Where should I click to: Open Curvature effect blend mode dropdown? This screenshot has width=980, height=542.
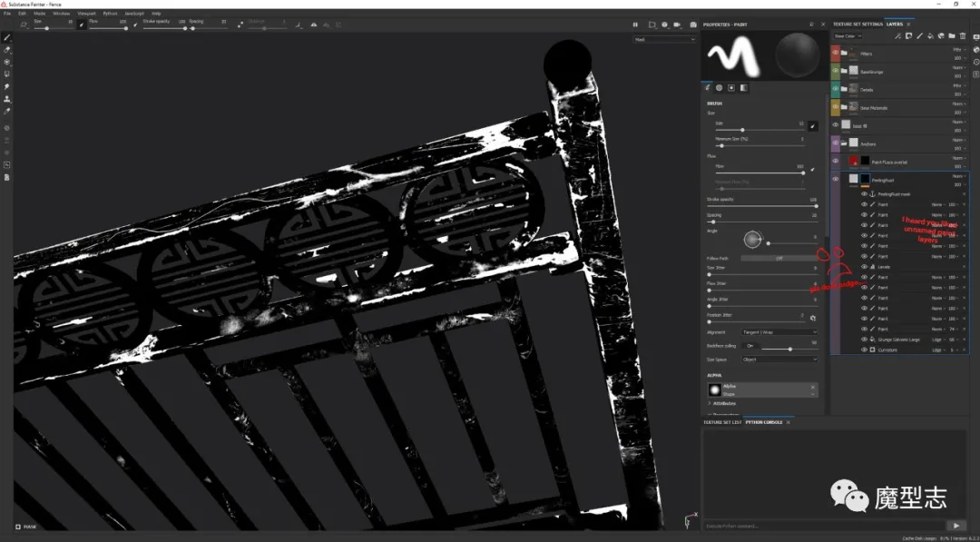938,350
